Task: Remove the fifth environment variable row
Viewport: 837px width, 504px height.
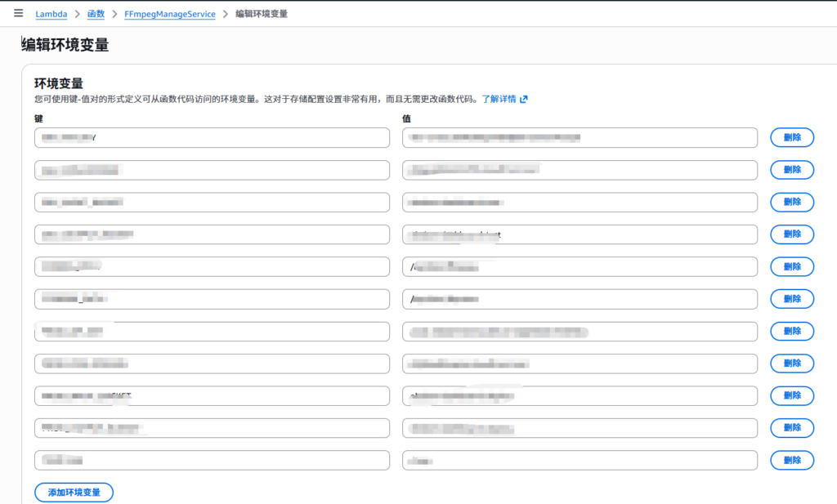Action: (791, 266)
